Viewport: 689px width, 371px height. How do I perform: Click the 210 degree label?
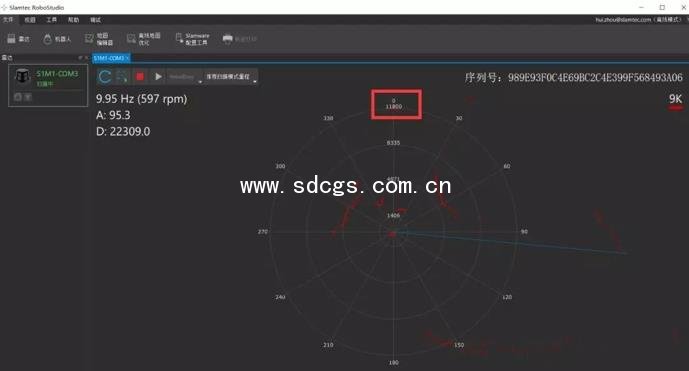coord(328,345)
